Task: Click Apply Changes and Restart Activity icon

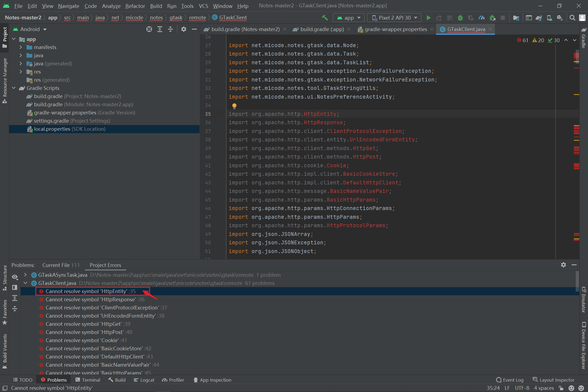Action: tap(439, 18)
